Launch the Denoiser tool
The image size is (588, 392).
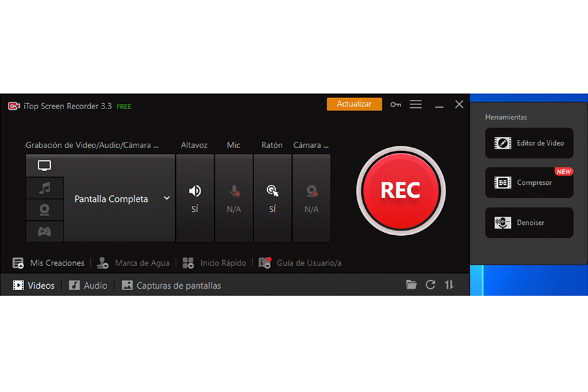(529, 222)
